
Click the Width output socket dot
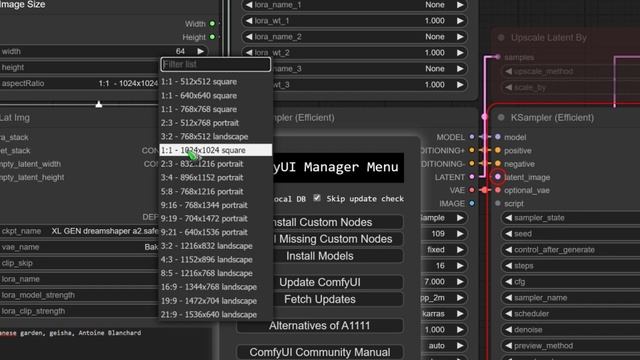click(212, 24)
